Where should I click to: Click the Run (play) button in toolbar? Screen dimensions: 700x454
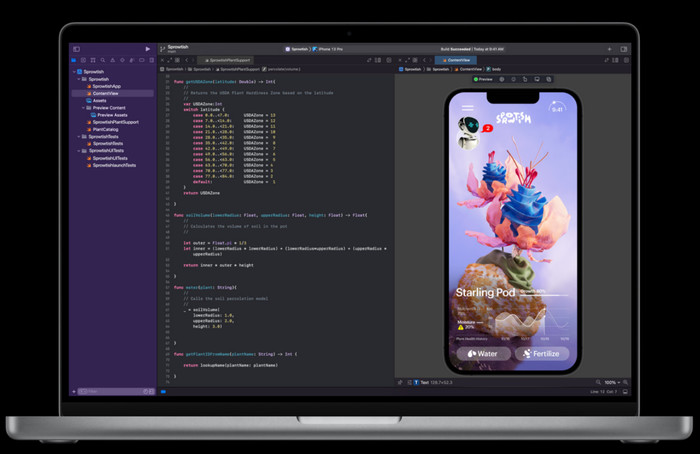(x=148, y=48)
